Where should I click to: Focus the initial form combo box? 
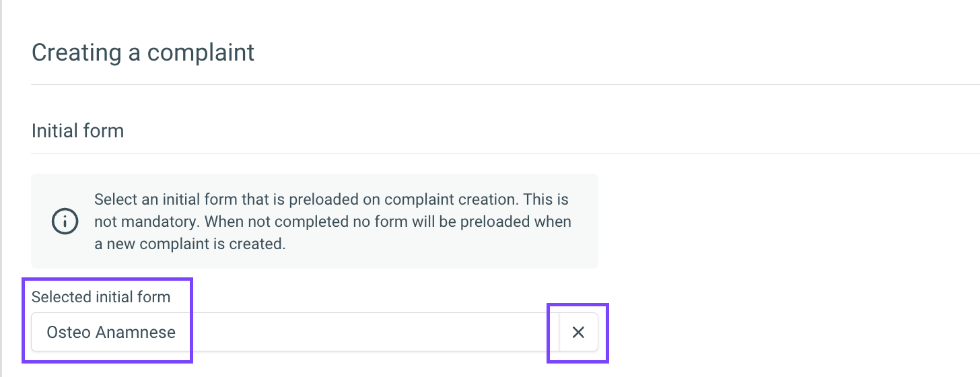[x=295, y=332]
